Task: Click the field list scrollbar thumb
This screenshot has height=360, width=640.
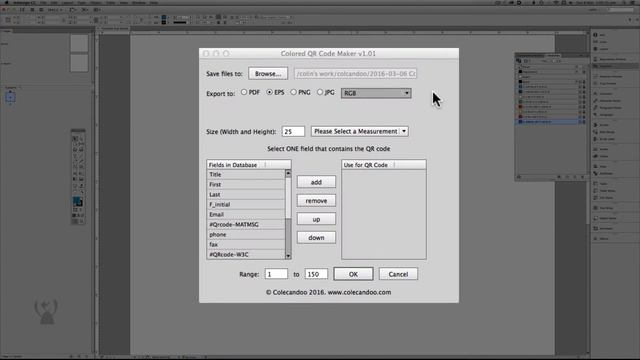Action: 288,198
